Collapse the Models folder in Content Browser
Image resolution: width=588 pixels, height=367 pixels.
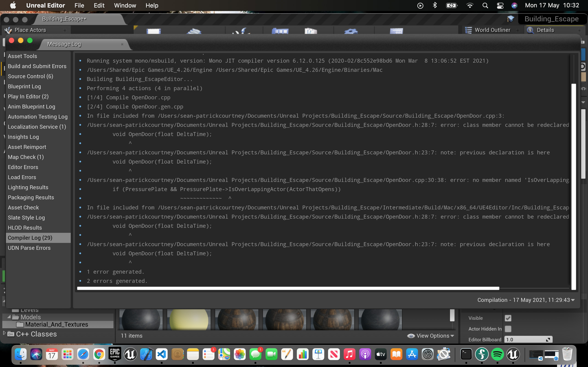coord(9,317)
